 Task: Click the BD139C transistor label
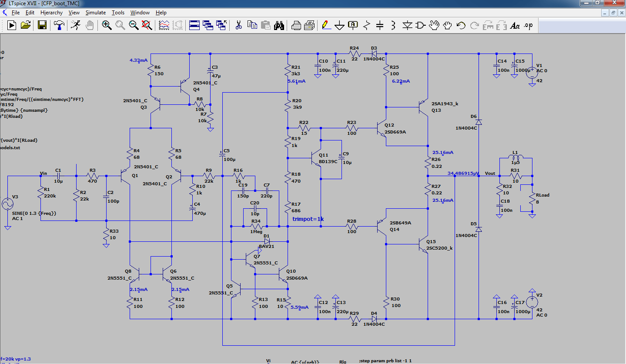point(328,161)
